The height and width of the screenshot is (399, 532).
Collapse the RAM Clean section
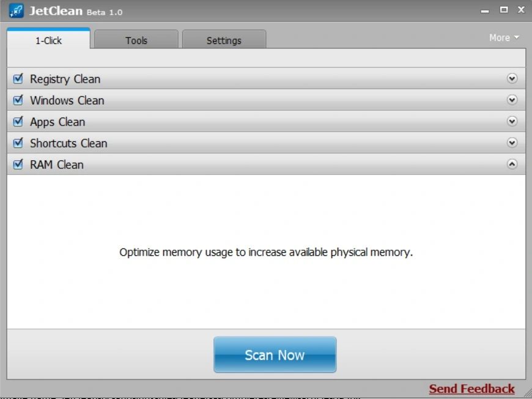512,164
